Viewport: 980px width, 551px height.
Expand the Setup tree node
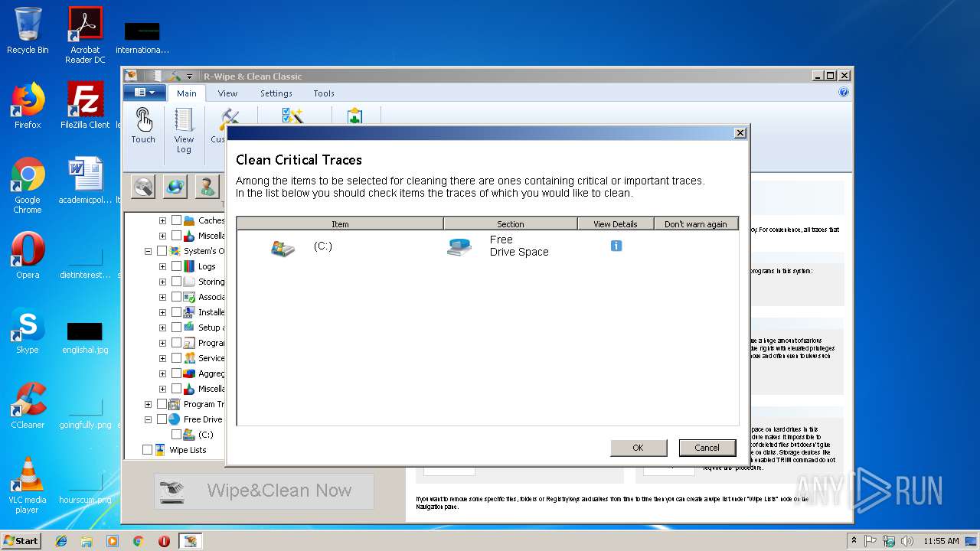tap(162, 328)
